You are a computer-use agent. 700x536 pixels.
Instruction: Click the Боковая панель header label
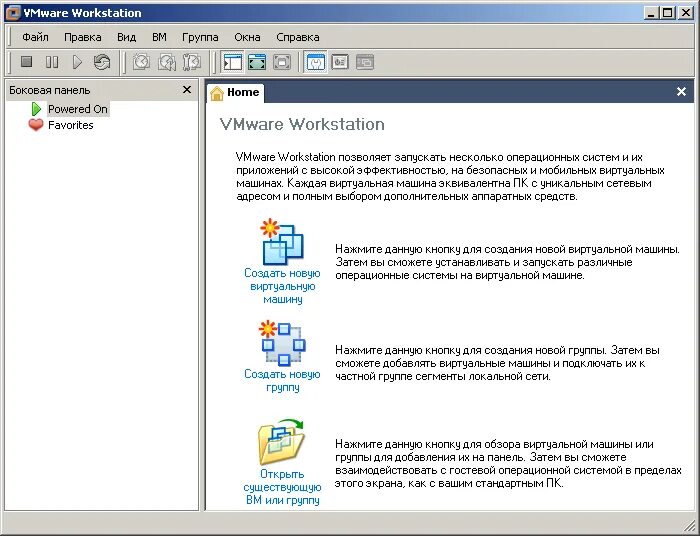50,90
